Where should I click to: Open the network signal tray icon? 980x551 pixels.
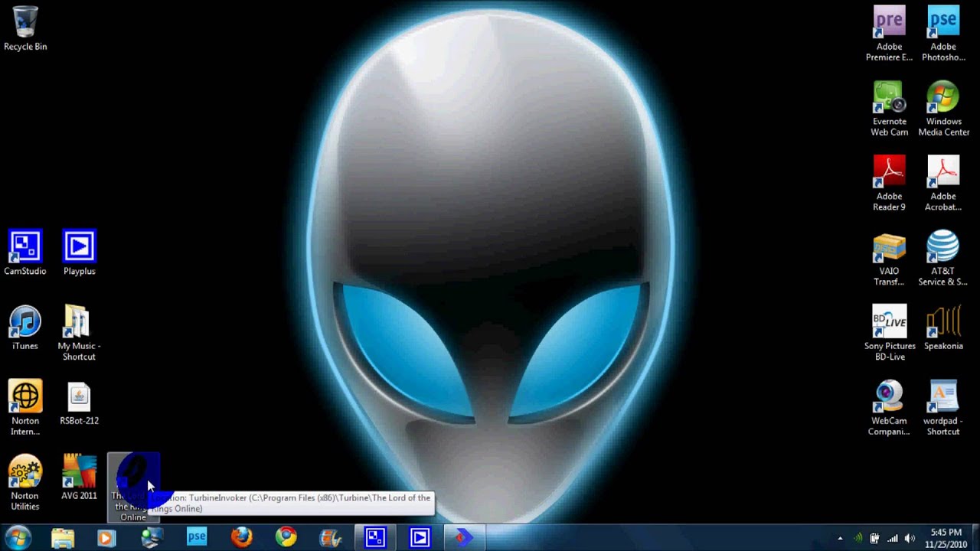(x=892, y=538)
